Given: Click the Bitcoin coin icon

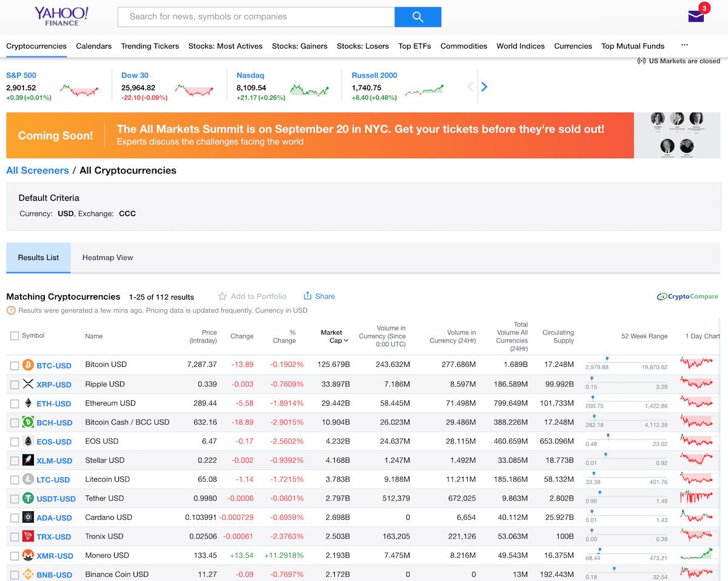Looking at the screenshot, I should 28,365.
